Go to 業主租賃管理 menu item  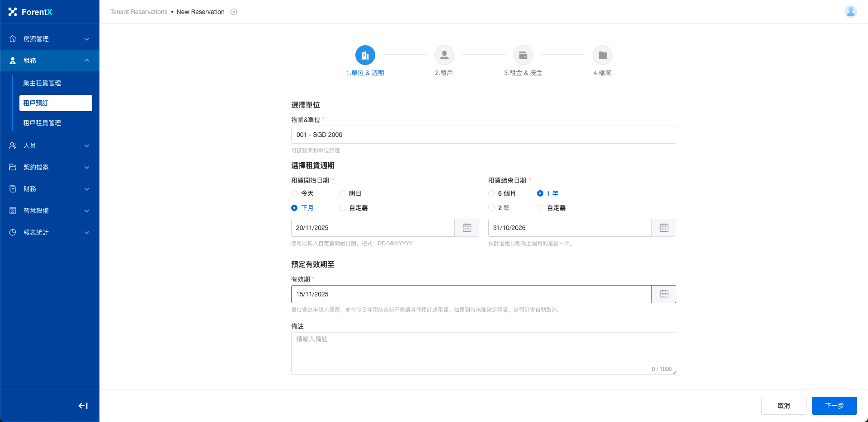[42, 83]
